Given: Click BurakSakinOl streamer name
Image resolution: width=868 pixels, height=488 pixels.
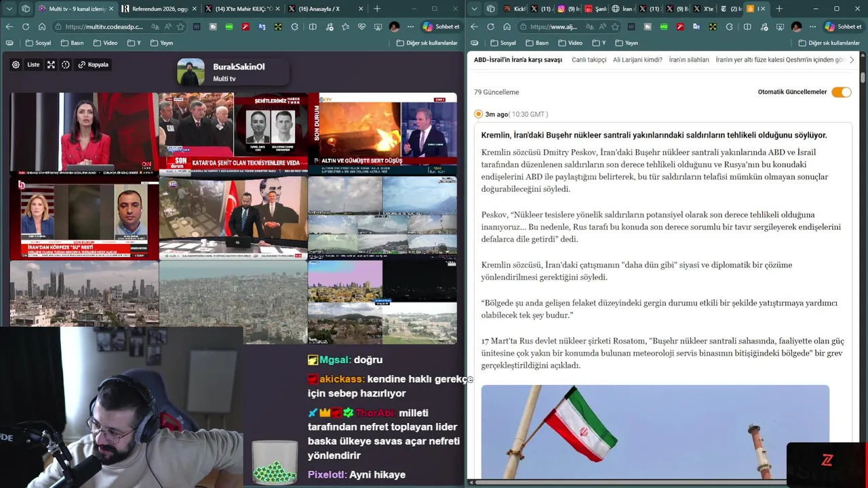Looking at the screenshot, I should (x=239, y=67).
